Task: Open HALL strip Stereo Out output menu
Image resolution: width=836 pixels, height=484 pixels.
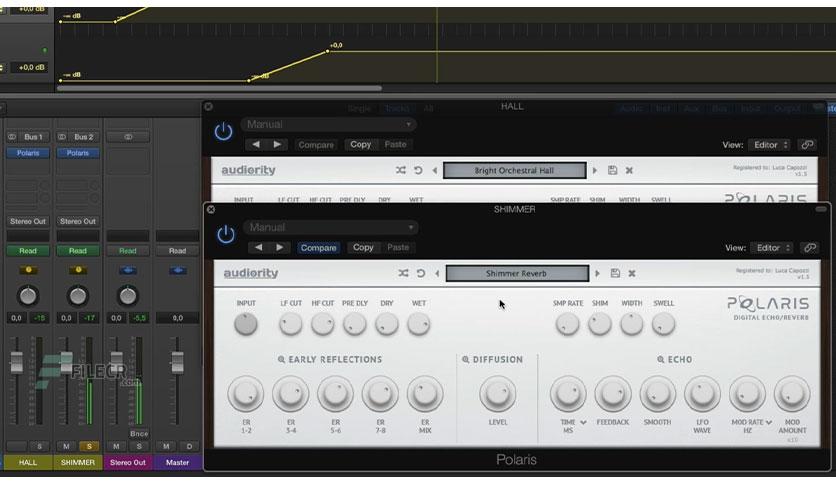Action: (x=28, y=221)
